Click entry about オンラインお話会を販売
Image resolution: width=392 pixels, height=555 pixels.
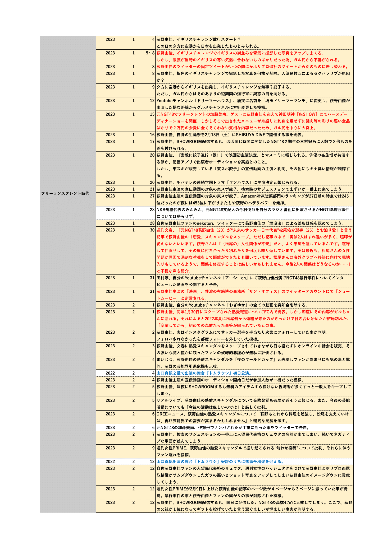tap(254, 349)
